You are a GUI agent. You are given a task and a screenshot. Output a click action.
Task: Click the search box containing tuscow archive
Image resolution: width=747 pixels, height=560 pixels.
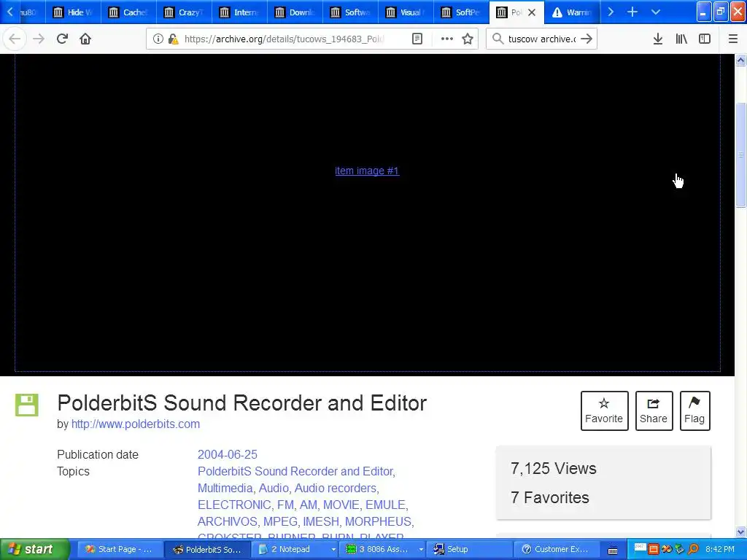pos(542,39)
